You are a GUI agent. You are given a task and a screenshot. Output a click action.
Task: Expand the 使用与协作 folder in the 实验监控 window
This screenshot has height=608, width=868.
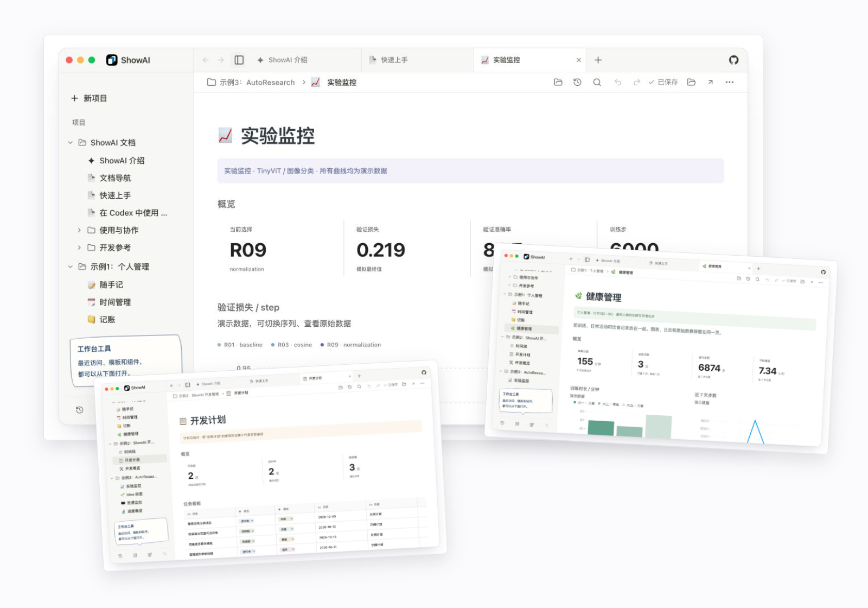(x=79, y=230)
